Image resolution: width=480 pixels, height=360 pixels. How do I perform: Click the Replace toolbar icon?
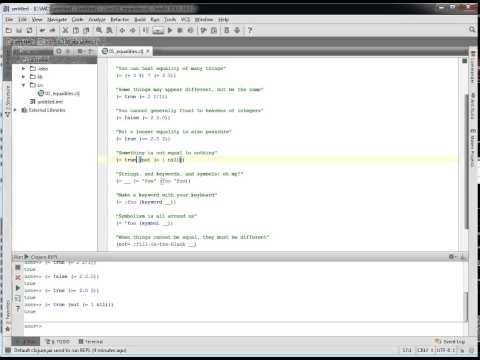[109, 30]
